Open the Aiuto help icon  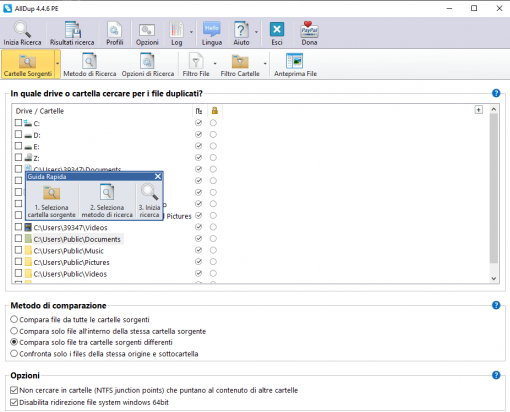(x=241, y=33)
